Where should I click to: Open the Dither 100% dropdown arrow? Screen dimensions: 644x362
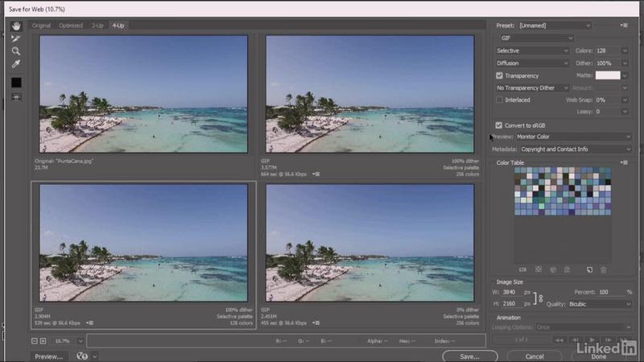coord(625,64)
